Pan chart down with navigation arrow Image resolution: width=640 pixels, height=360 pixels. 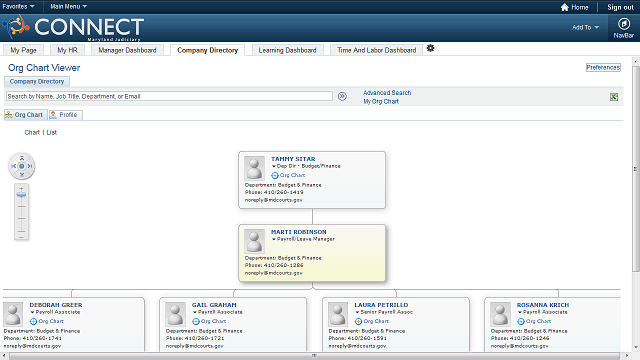22,175
